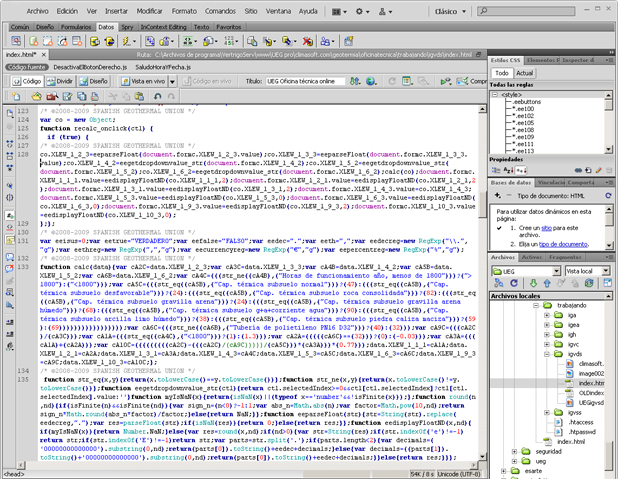Switch to Código view

(x=27, y=81)
